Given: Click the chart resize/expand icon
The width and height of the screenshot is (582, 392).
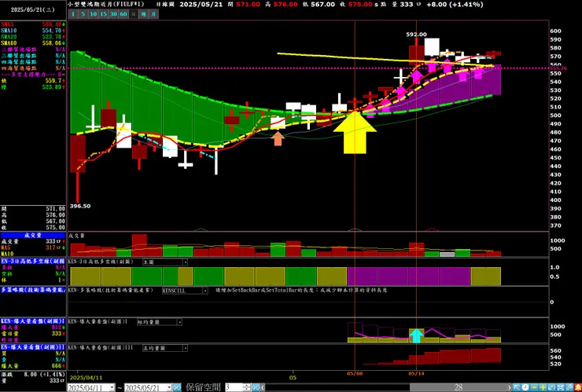Looking at the screenshot, I should click(x=551, y=387).
